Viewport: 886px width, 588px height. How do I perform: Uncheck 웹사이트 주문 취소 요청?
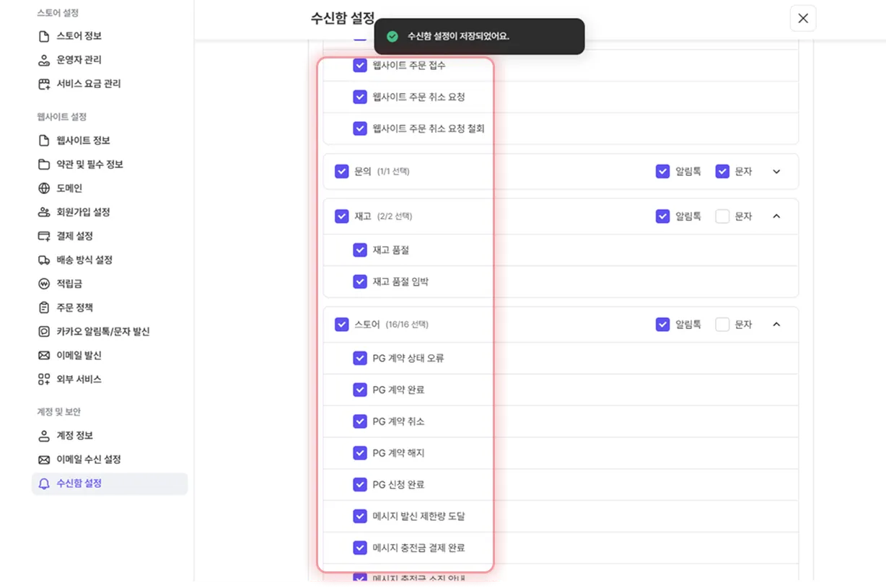[x=360, y=97]
